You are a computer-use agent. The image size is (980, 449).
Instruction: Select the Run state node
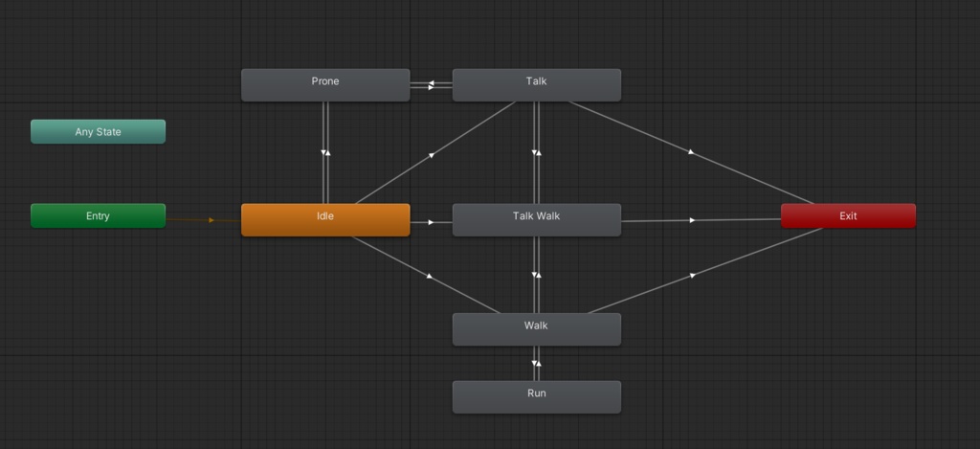tap(536, 396)
